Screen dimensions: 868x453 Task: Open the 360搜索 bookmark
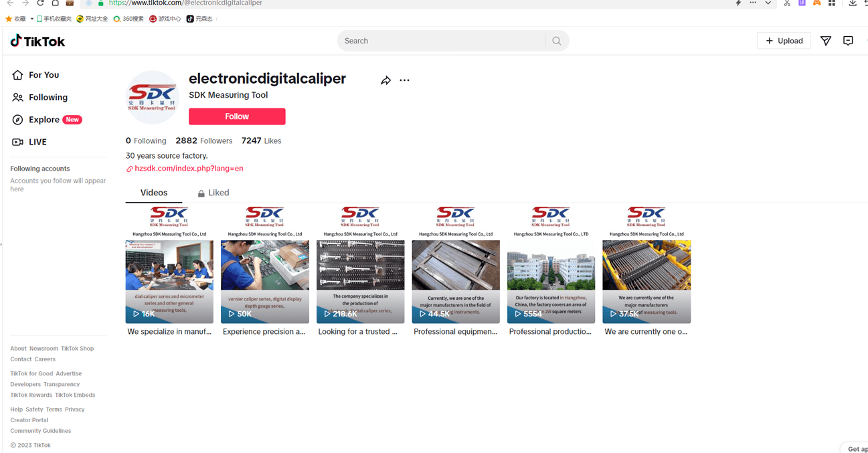tap(128, 19)
